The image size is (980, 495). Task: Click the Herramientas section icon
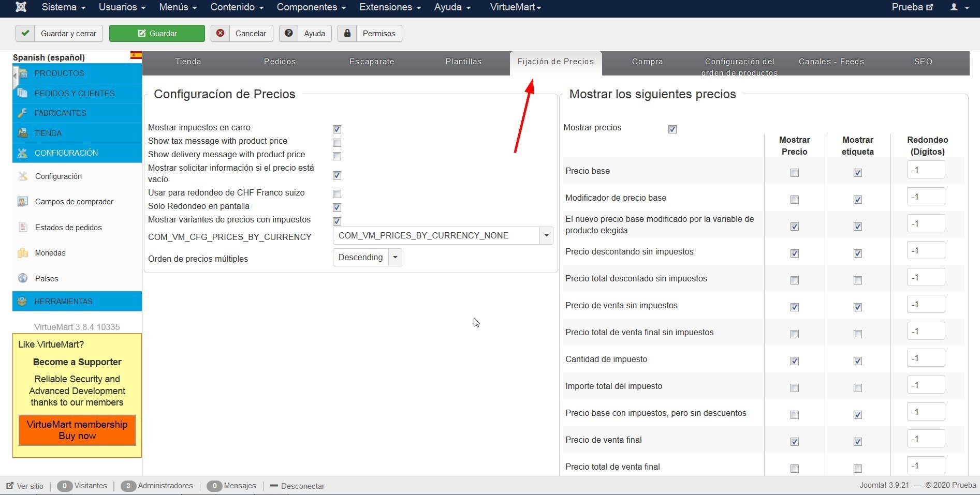(x=22, y=301)
